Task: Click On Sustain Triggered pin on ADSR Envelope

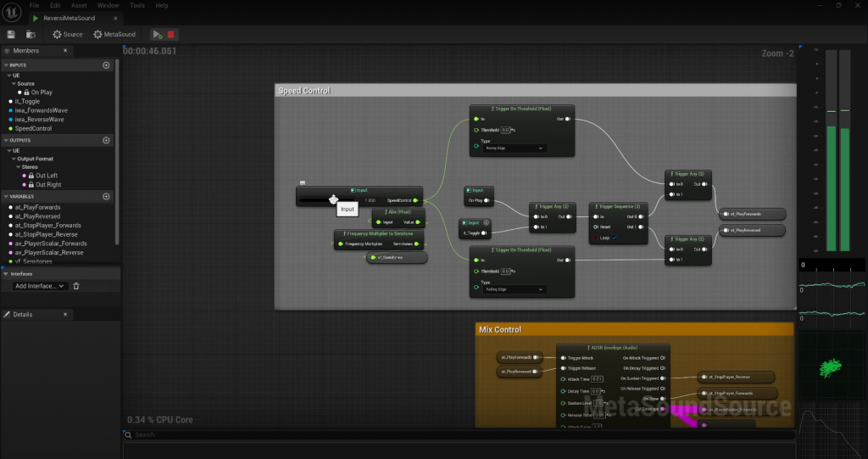Action: coord(663,378)
